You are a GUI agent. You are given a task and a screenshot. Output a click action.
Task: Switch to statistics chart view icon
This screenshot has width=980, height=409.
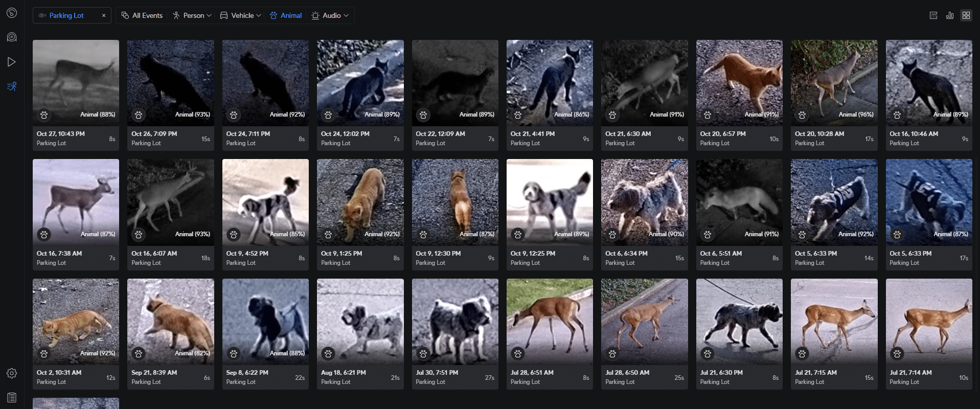[950, 15]
